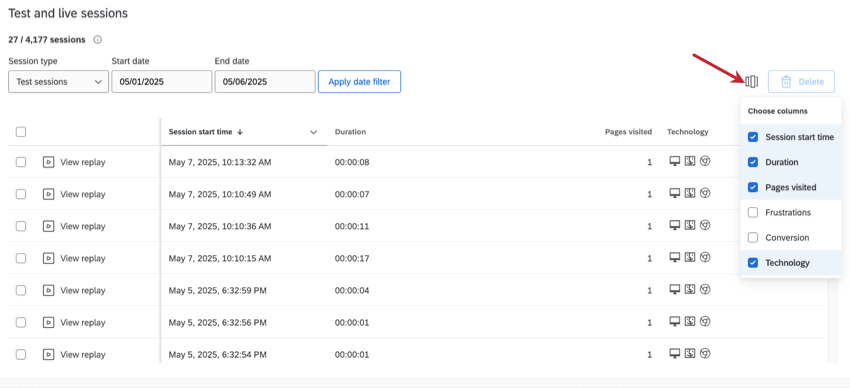Click Chrome browser icon in 10:10:15 AM row
Image resolution: width=850 pixels, height=388 pixels.
[705, 257]
